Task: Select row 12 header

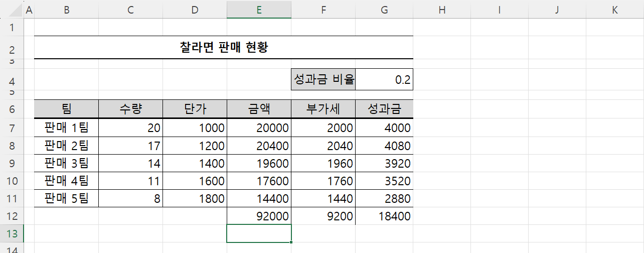Action: click(x=11, y=216)
